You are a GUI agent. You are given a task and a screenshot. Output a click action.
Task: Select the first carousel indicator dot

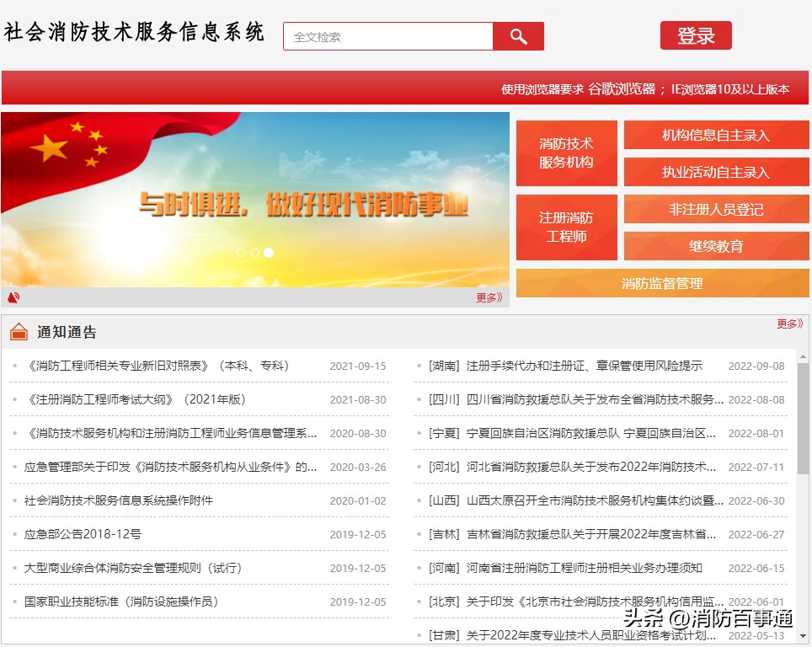(243, 252)
